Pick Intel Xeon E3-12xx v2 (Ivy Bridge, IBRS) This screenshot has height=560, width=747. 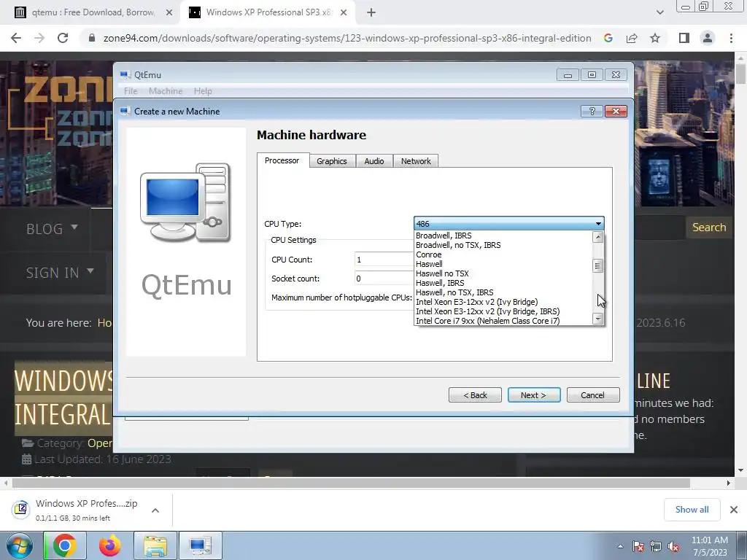pyautogui.click(x=503, y=311)
